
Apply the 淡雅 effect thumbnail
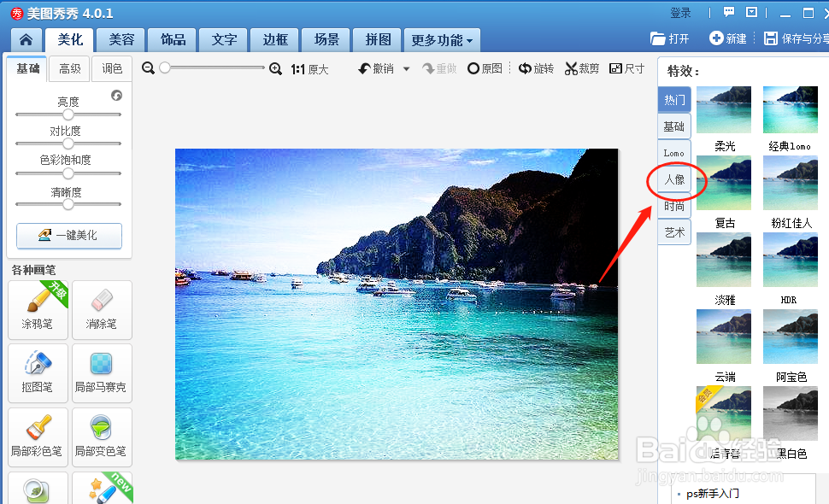tap(724, 260)
